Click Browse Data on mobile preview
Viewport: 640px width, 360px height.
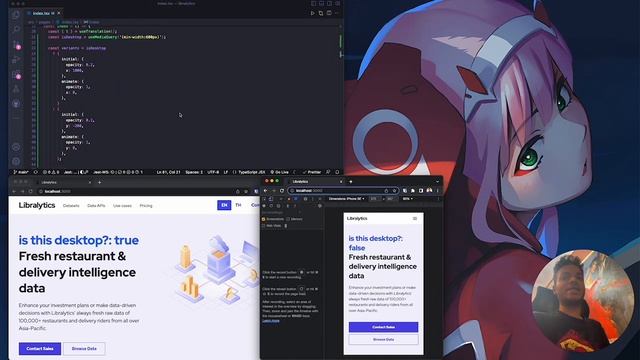point(383,340)
